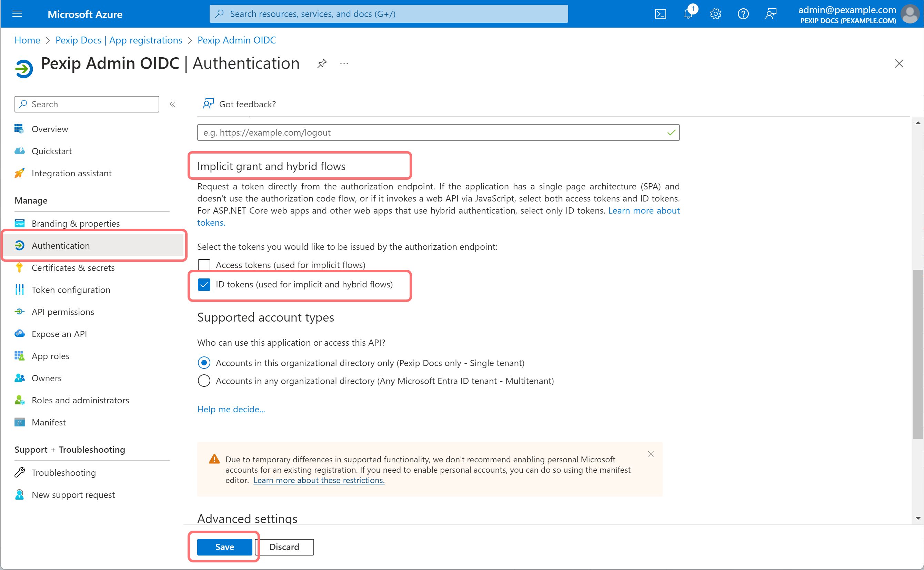Open Certificates & secrets menu item
The image size is (924, 570).
click(73, 268)
